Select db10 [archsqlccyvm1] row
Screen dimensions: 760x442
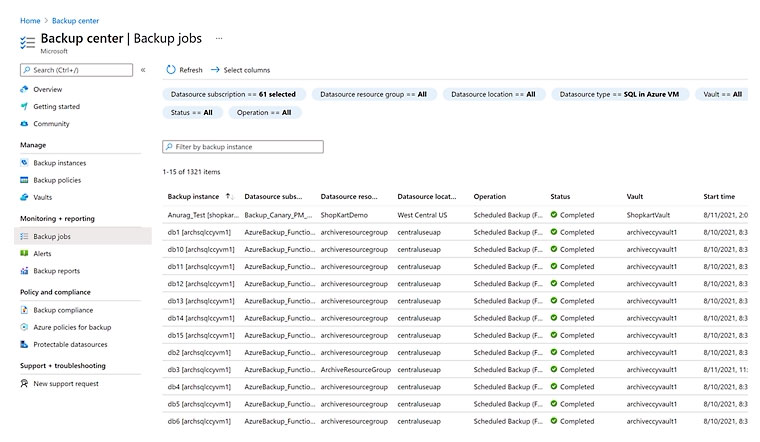pos(201,249)
